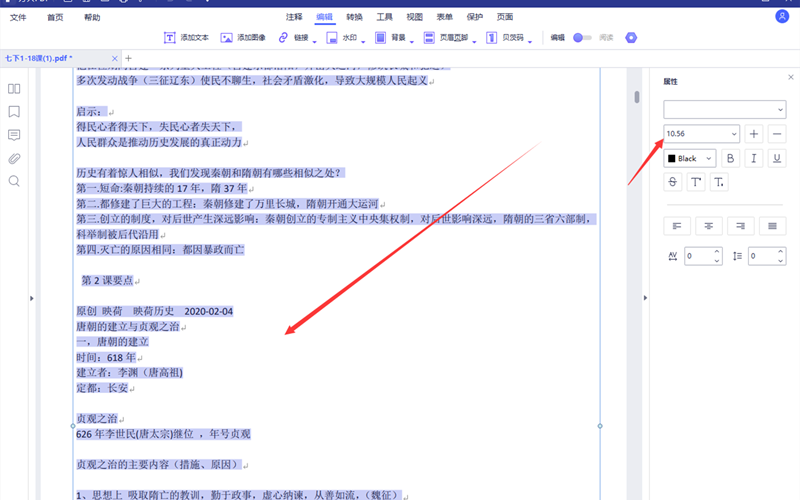Apply superscript formatting

point(696,182)
